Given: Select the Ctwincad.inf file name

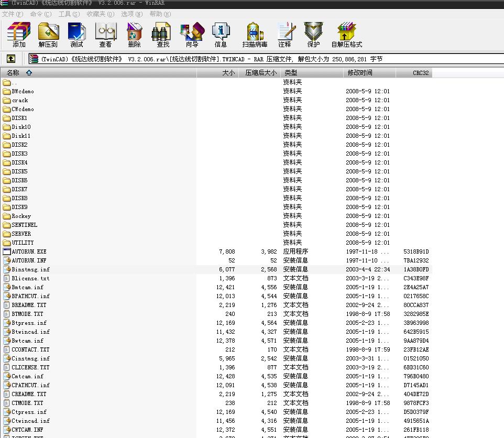Looking at the screenshot, I should [x=31, y=421].
